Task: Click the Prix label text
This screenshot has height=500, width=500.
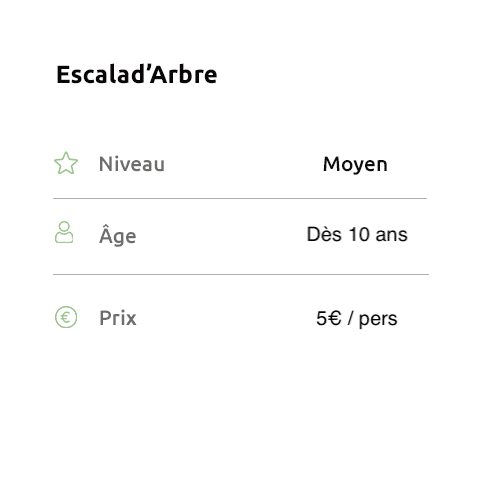Action: pyautogui.click(x=118, y=318)
